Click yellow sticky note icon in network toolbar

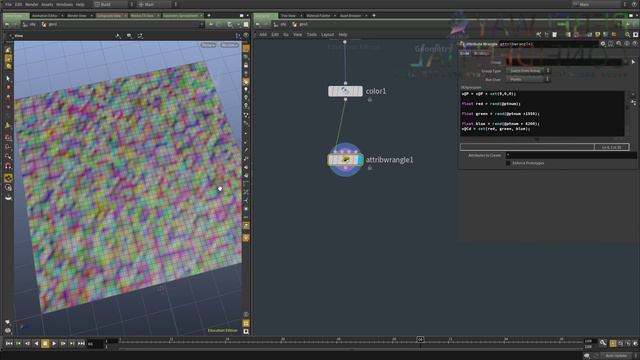click(x=598, y=35)
